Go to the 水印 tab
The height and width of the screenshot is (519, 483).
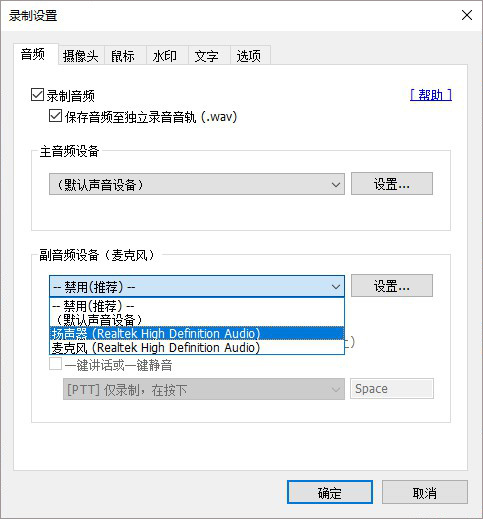point(165,56)
